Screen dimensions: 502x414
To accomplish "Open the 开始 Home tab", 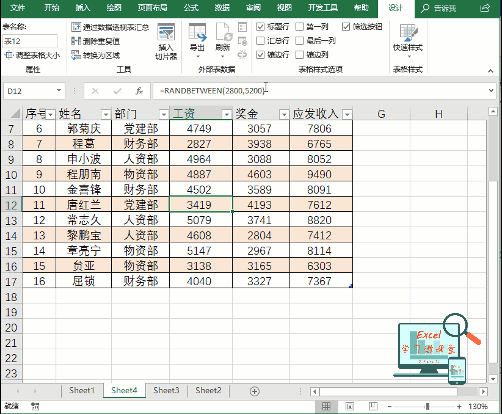I will pyautogui.click(x=52, y=8).
